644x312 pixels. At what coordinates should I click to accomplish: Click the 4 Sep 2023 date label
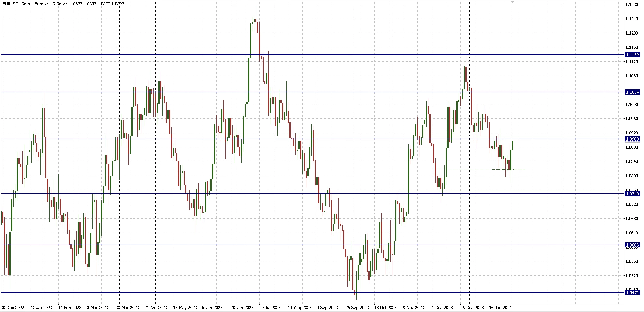[327, 308]
